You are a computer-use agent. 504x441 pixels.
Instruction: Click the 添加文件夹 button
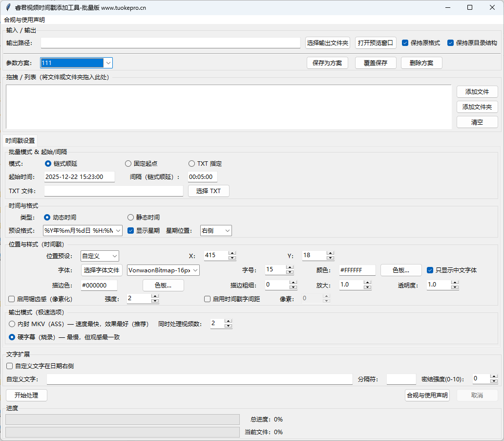click(x=477, y=107)
